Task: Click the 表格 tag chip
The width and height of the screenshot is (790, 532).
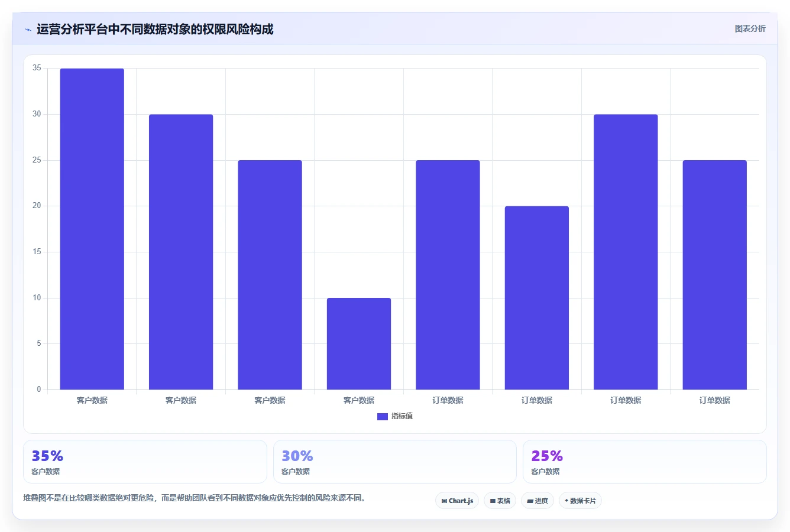Action: 500,501
